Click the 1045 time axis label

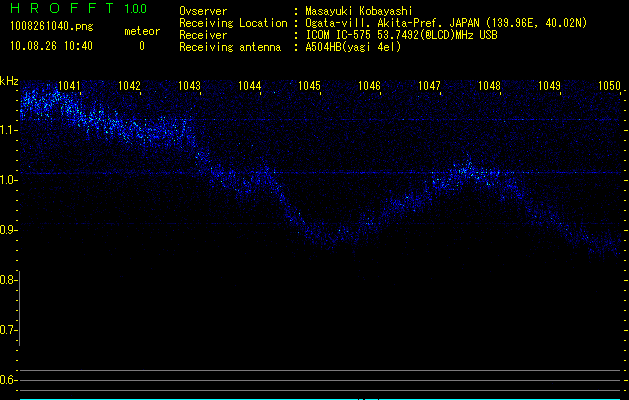click(x=310, y=86)
